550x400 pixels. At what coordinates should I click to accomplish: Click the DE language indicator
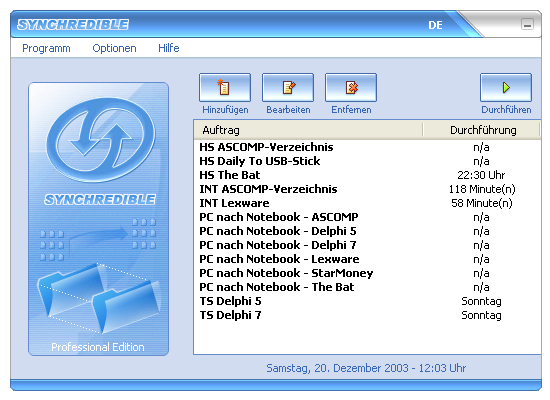(435, 25)
